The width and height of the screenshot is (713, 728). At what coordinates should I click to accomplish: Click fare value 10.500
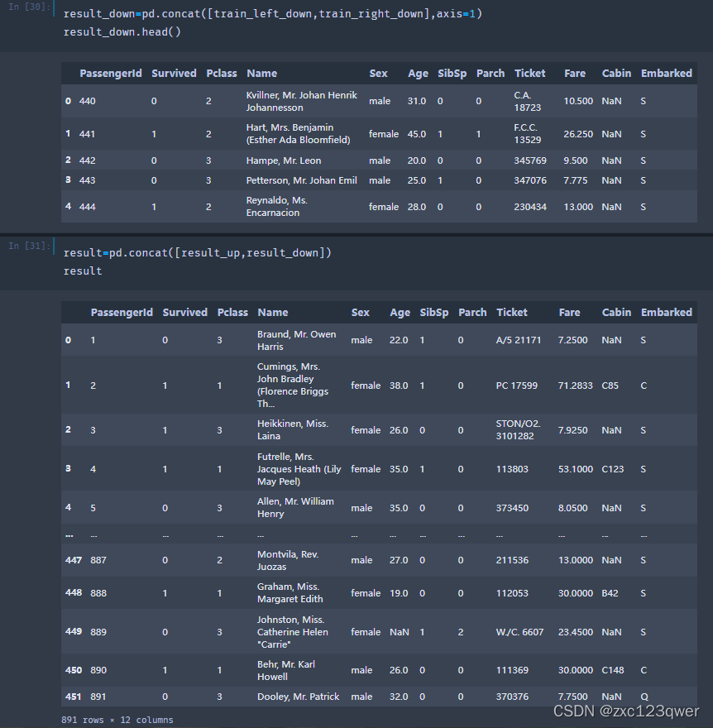(x=578, y=101)
